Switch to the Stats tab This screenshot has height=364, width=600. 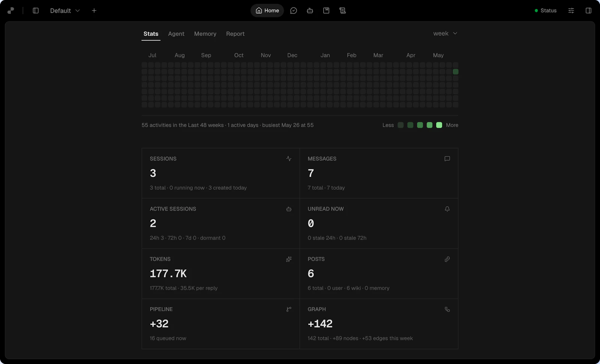tap(151, 34)
